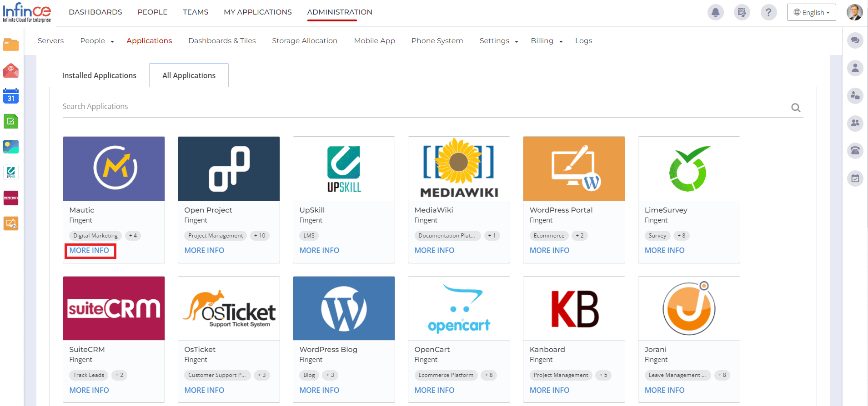Screen dimensions: 868x406
Task: Open the group of people icon in the right sidebar
Action: coord(855,123)
